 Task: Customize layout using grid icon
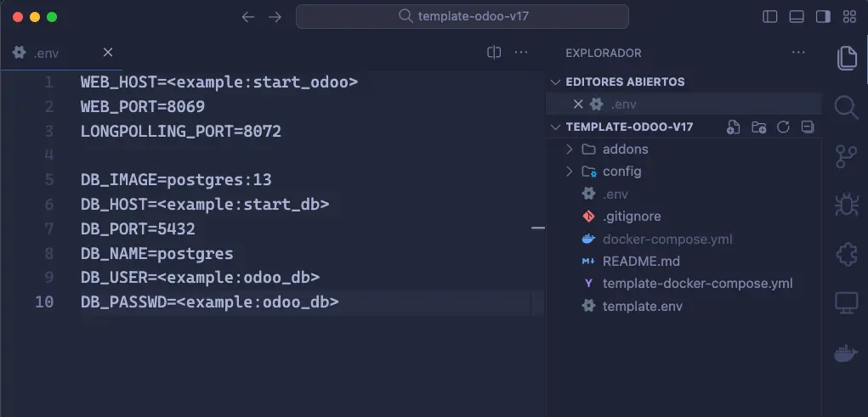[x=849, y=17]
